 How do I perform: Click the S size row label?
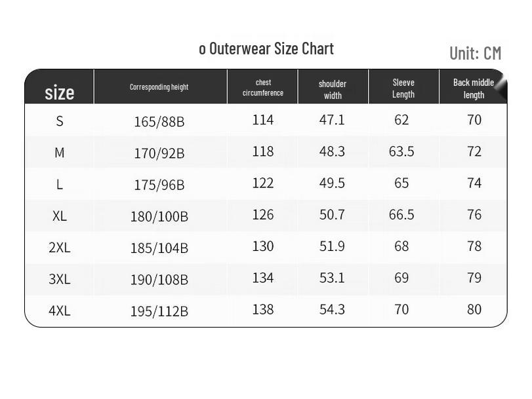click(60, 121)
